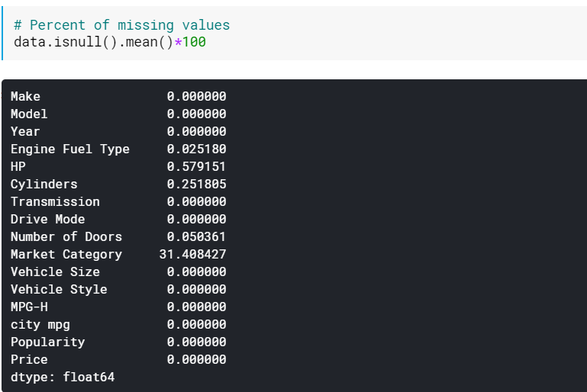587x392 pixels.
Task: Select the Market Category value 31.408427
Action: point(192,254)
